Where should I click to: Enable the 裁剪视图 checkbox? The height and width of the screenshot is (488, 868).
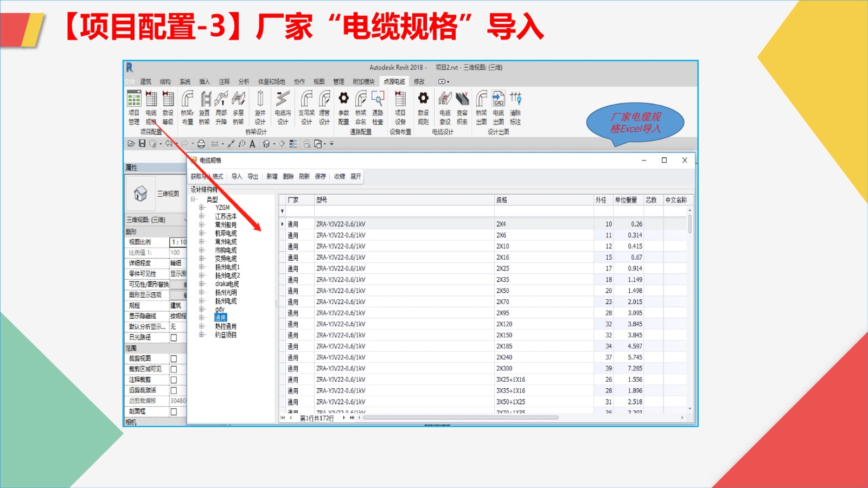click(174, 358)
